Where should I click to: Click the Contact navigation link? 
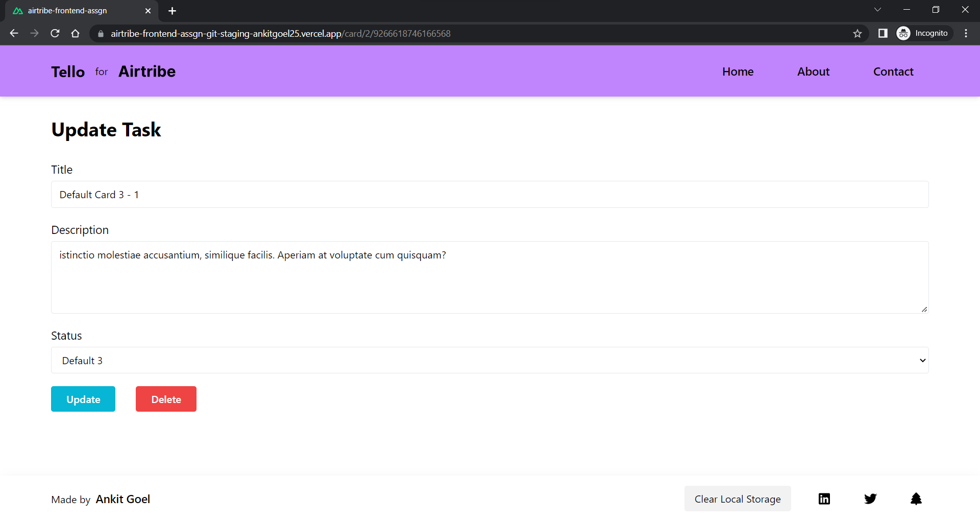[893, 72]
